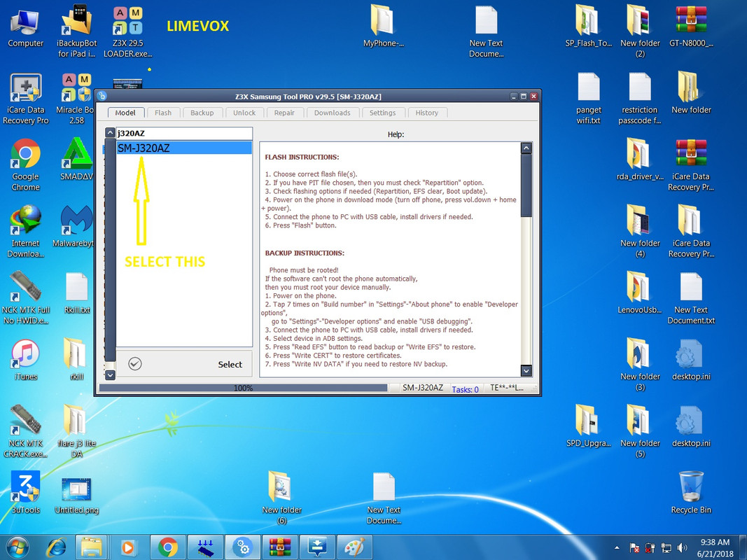The height and width of the screenshot is (560, 747).
Task: Open the Windows Start menu
Action: 18,547
